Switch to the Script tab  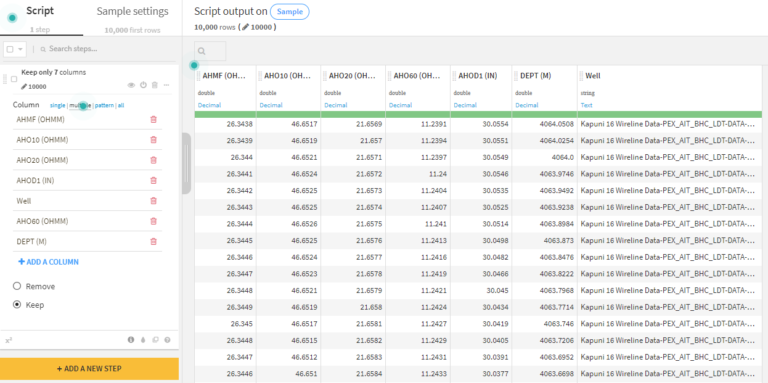(40, 11)
